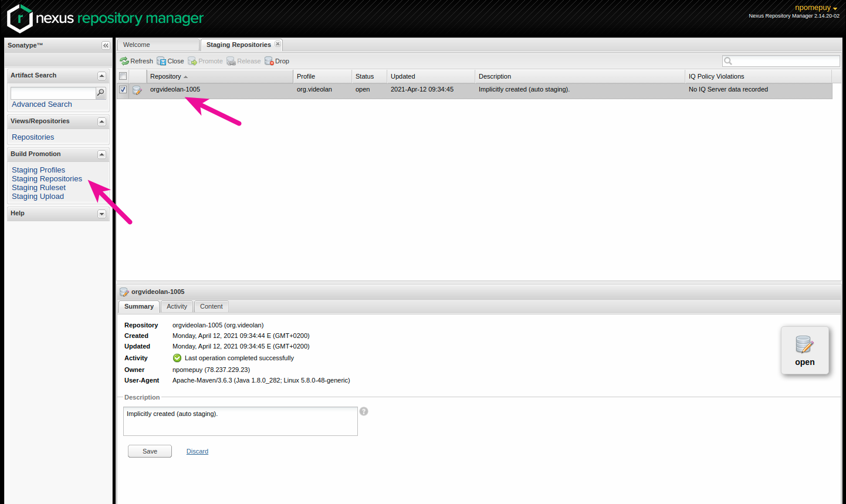This screenshot has width=846, height=504.
Task: Click the Release toolbar button
Action: [243, 61]
